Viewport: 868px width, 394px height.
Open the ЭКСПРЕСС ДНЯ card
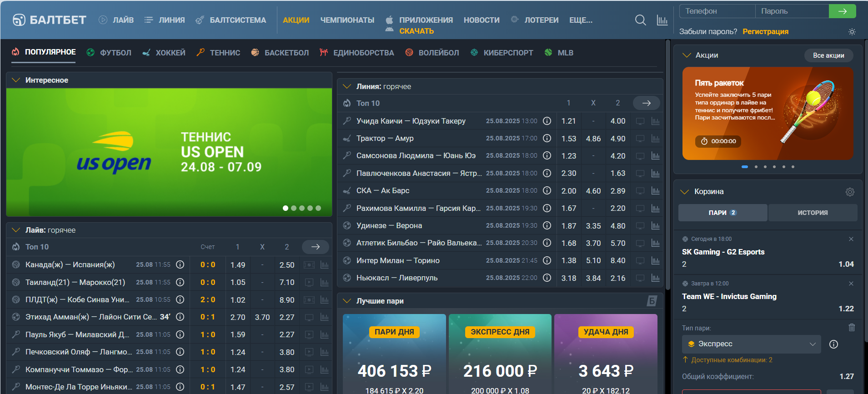[x=500, y=354]
